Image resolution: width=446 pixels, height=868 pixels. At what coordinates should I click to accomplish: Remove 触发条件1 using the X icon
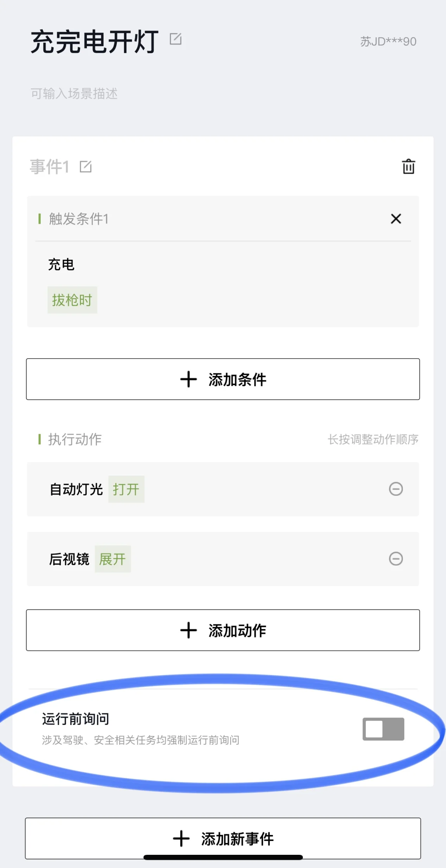[x=396, y=219]
